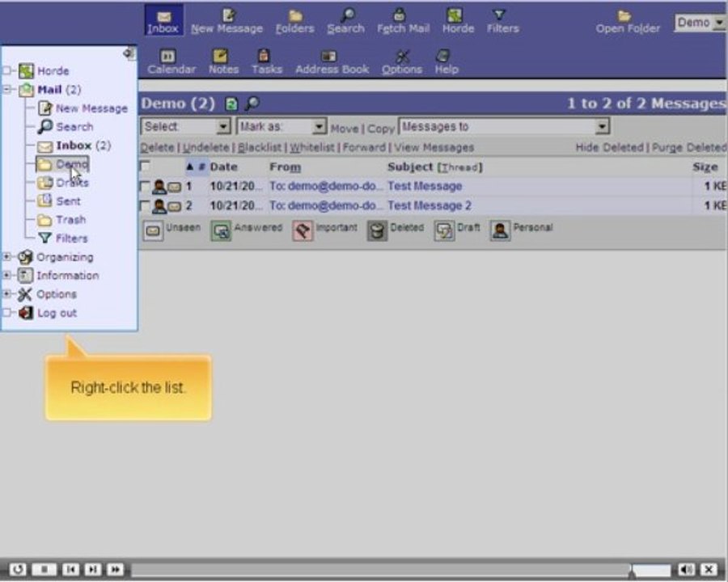The height and width of the screenshot is (582, 728).
Task: Open the Demo folder dropdown at top right
Action: coord(700,23)
